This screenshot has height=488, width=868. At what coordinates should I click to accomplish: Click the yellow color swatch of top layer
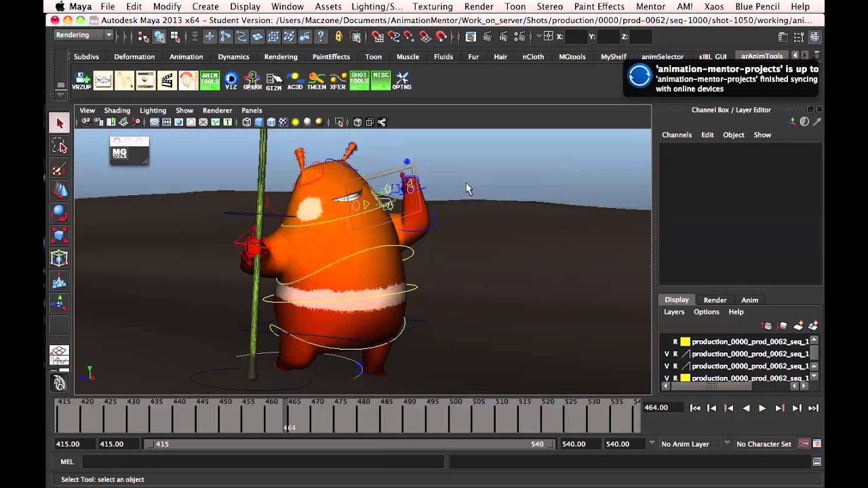[685, 342]
